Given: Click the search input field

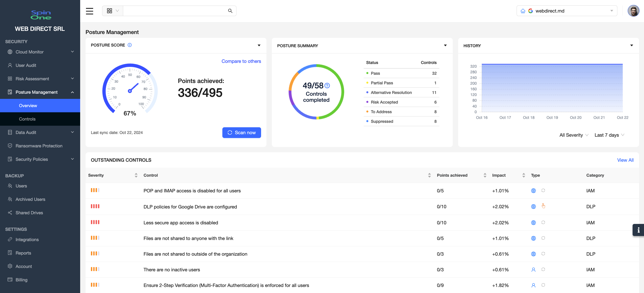Looking at the screenshot, I should click(x=175, y=11).
